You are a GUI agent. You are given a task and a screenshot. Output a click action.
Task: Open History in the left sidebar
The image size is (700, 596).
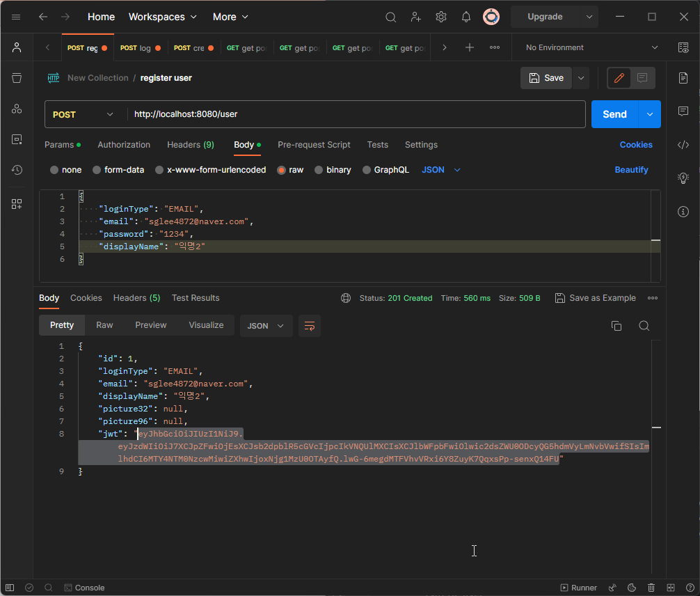point(17,170)
